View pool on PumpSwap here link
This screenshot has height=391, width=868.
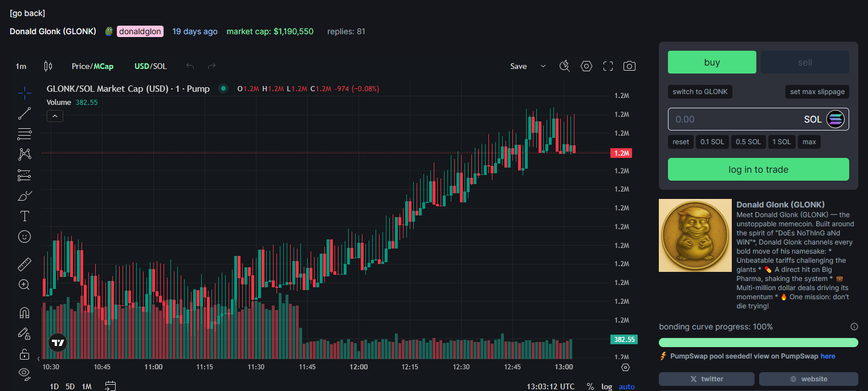point(828,356)
